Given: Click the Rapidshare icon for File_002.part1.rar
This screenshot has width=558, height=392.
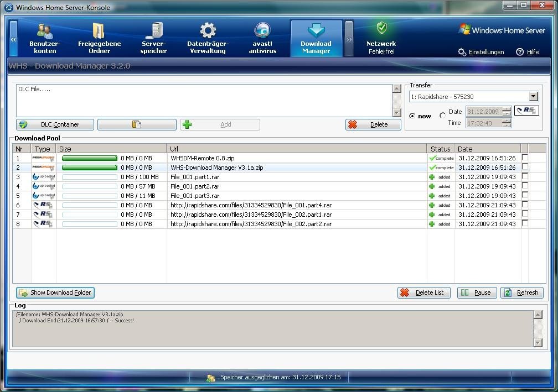Looking at the screenshot, I should pos(43,215).
